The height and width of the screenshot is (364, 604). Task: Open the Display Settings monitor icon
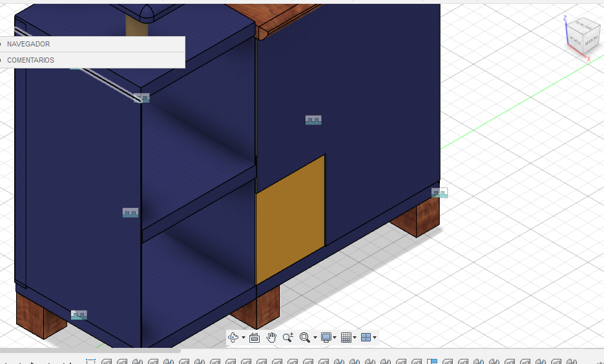click(x=326, y=338)
